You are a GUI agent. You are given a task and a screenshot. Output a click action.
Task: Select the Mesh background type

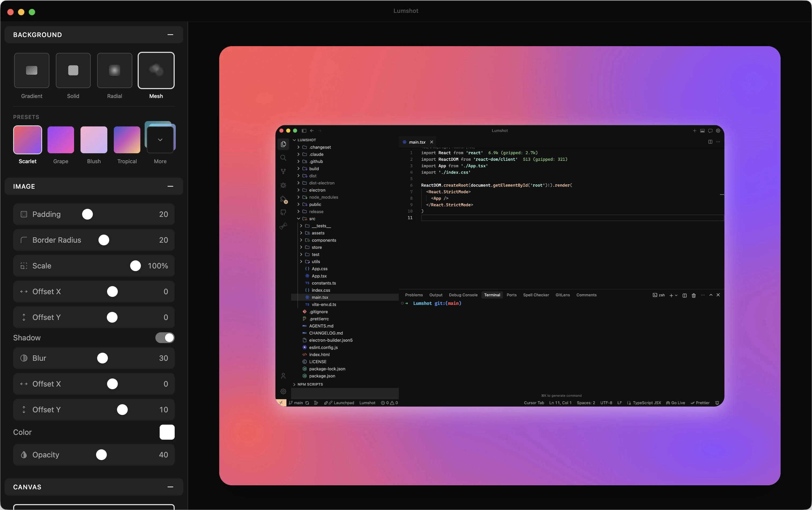coord(156,71)
